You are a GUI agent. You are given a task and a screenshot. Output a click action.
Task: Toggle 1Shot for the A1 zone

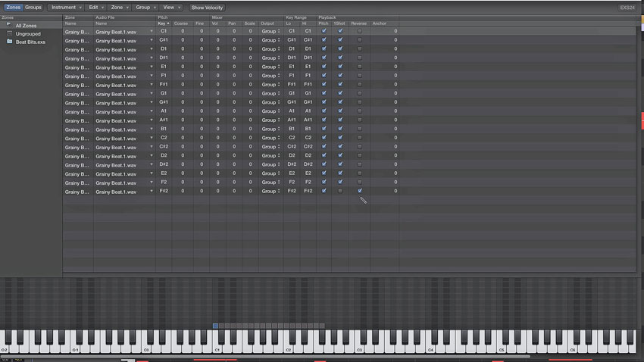[x=340, y=111]
